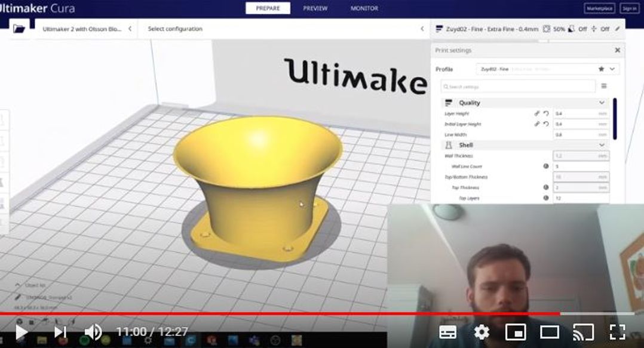Image resolution: width=644 pixels, height=348 pixels.
Task: Expand the Select configuration panel
Action: pyautogui.click(x=285, y=29)
